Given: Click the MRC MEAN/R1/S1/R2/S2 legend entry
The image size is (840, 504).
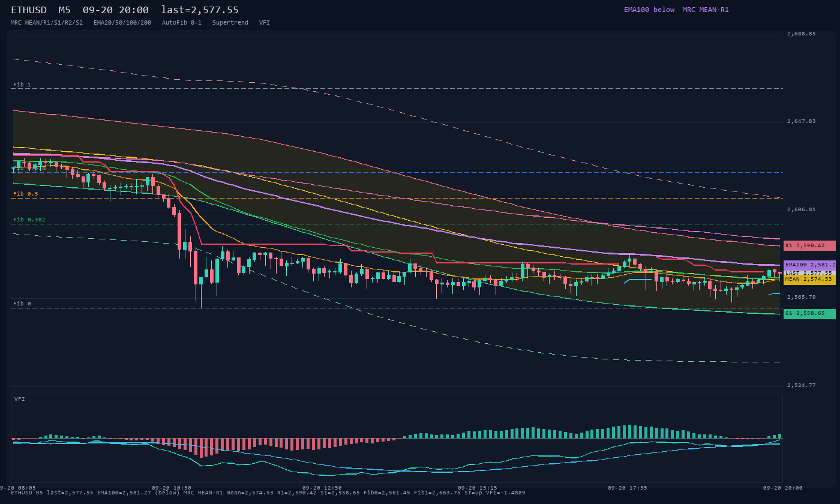Looking at the screenshot, I should click(x=47, y=22).
